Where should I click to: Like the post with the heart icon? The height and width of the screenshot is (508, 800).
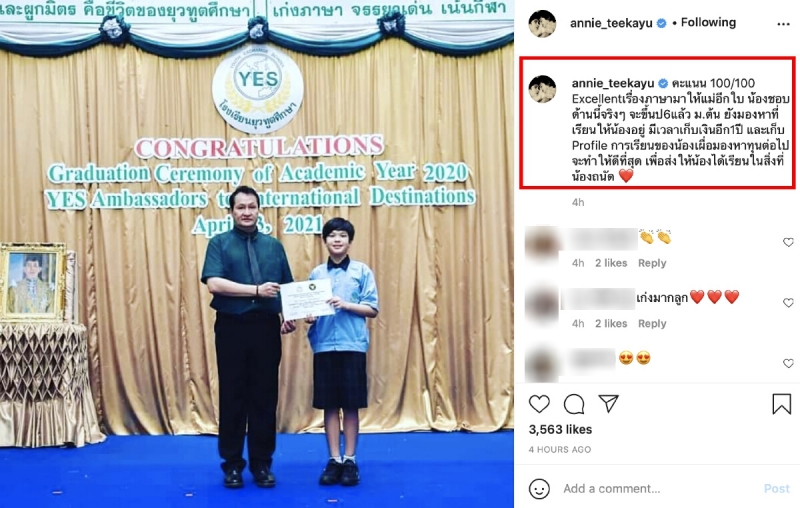(x=539, y=404)
